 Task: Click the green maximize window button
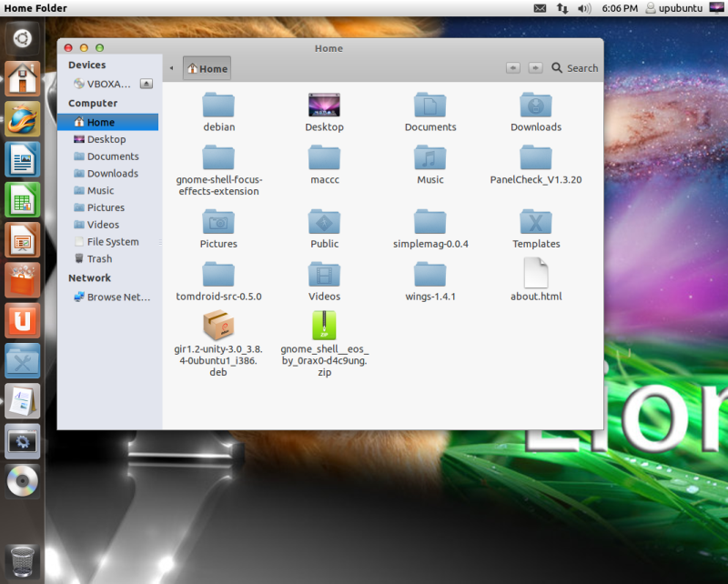click(x=99, y=48)
